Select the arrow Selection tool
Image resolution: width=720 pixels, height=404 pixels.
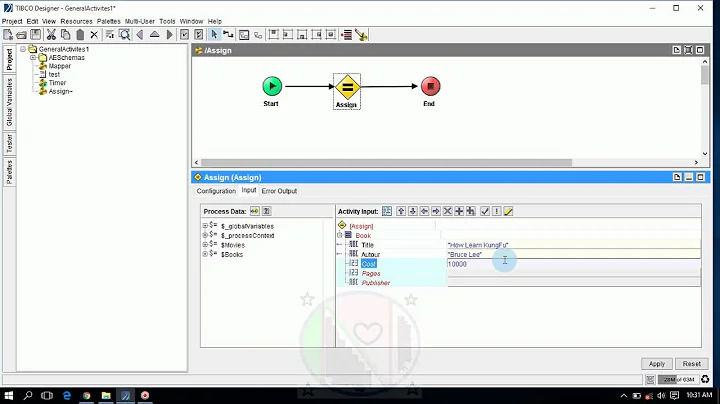(214, 34)
